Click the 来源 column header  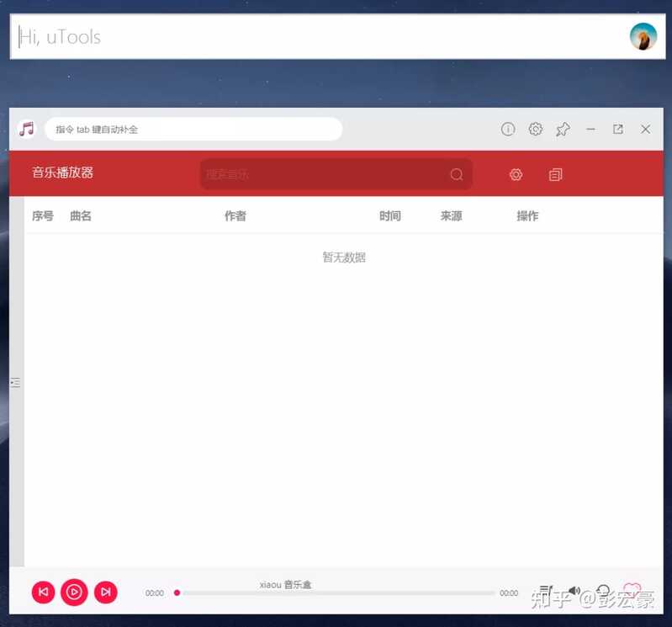coord(452,215)
